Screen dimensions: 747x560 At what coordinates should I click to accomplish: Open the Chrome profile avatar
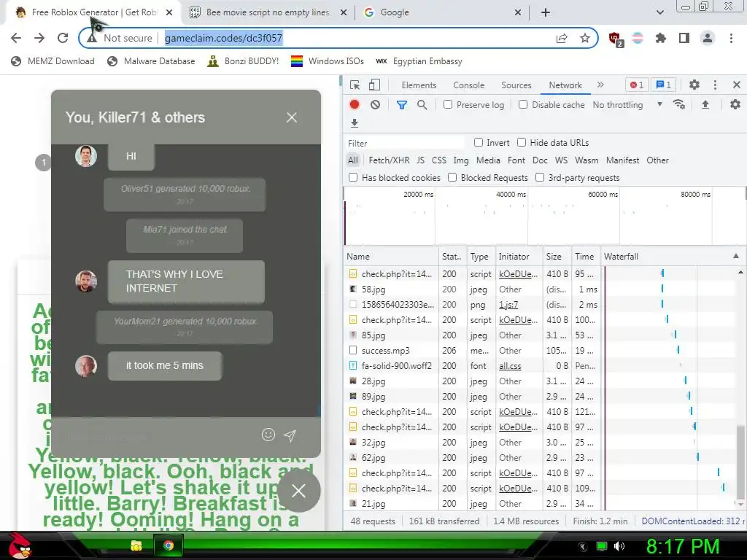[x=708, y=38]
